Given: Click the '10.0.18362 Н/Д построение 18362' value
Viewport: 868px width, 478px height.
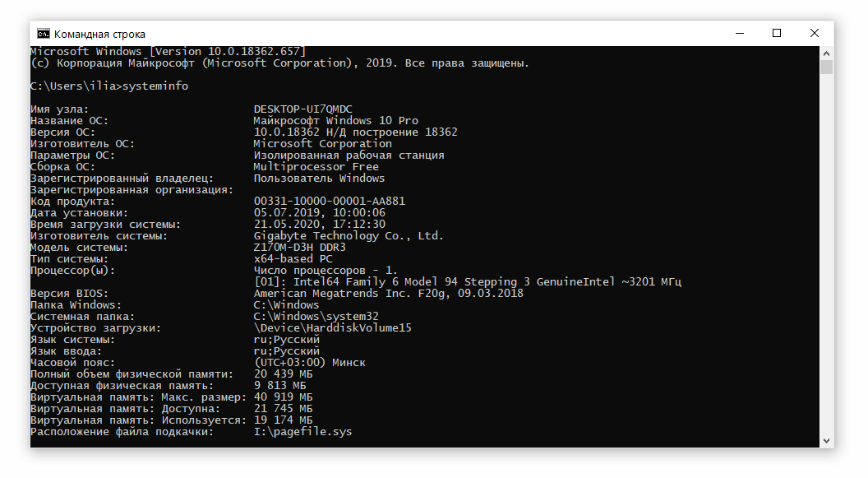Looking at the screenshot, I should 355,132.
